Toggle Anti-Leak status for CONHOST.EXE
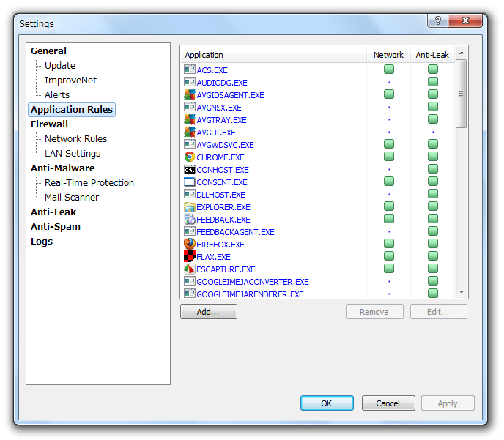This screenshot has height=440, width=504. (x=433, y=169)
